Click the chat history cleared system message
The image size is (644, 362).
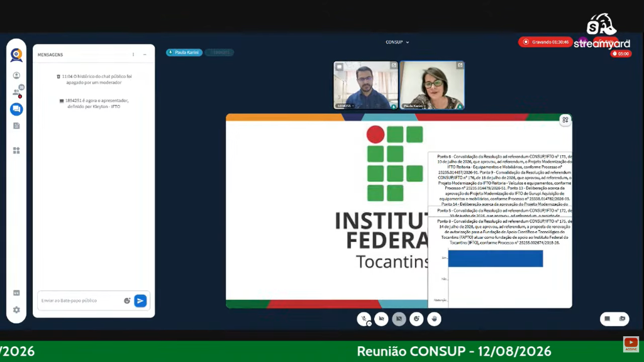94,79
